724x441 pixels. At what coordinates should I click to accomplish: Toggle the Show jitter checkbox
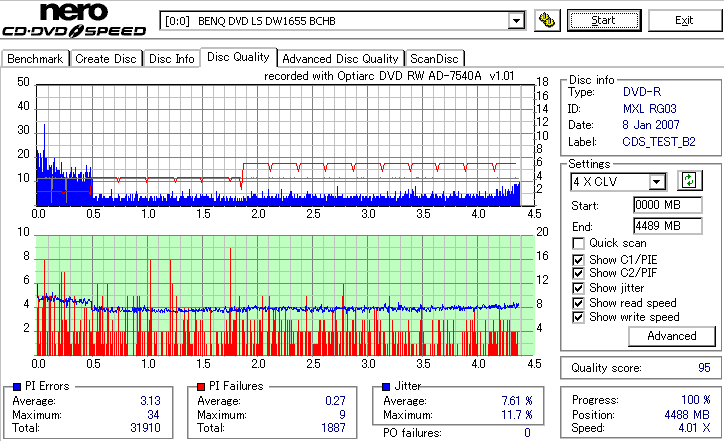point(578,288)
